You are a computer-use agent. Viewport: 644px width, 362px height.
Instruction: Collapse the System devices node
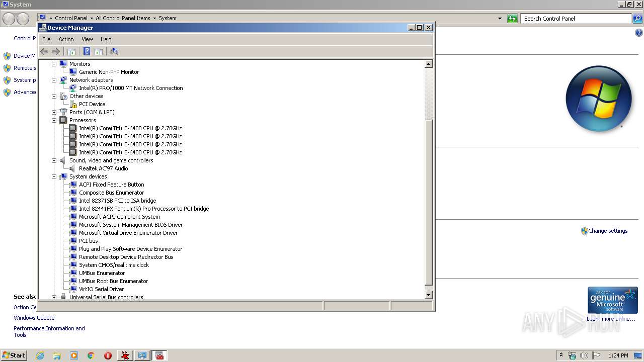pos(54,176)
